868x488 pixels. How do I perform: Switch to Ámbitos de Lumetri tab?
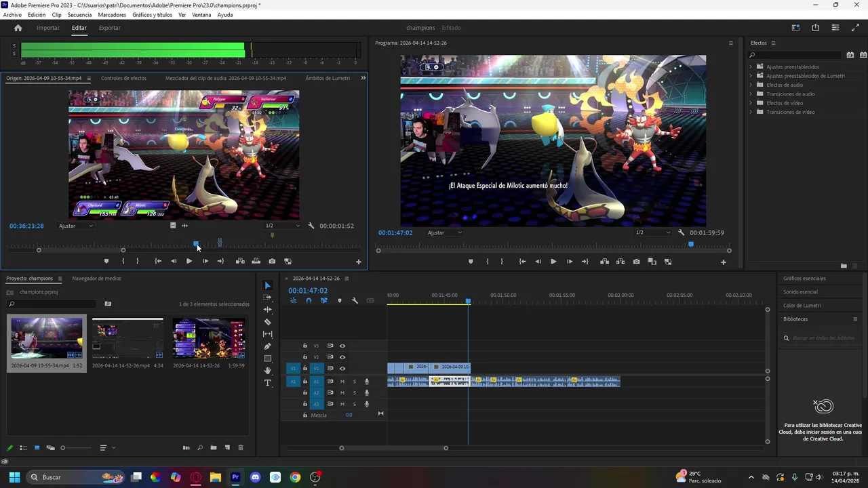pos(328,78)
